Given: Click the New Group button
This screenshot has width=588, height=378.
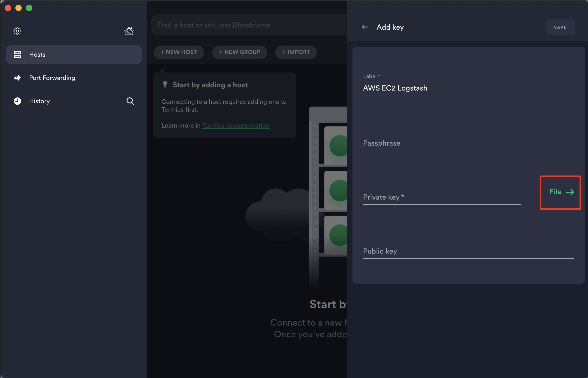Looking at the screenshot, I should (239, 52).
